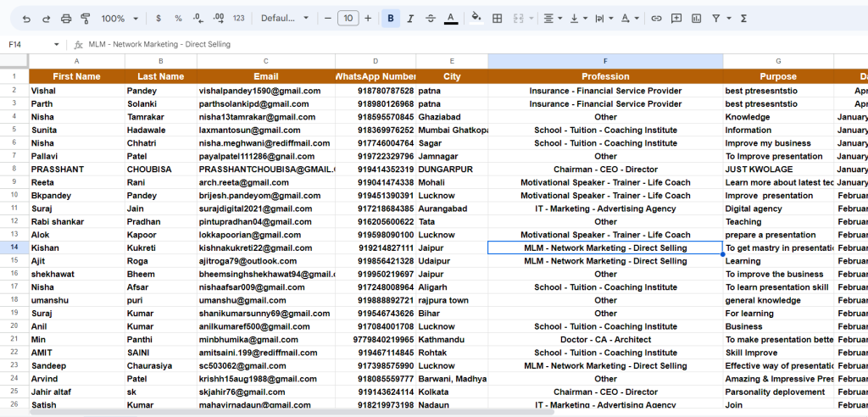Click the Email header cell
The image size is (868, 417).
coord(265,76)
